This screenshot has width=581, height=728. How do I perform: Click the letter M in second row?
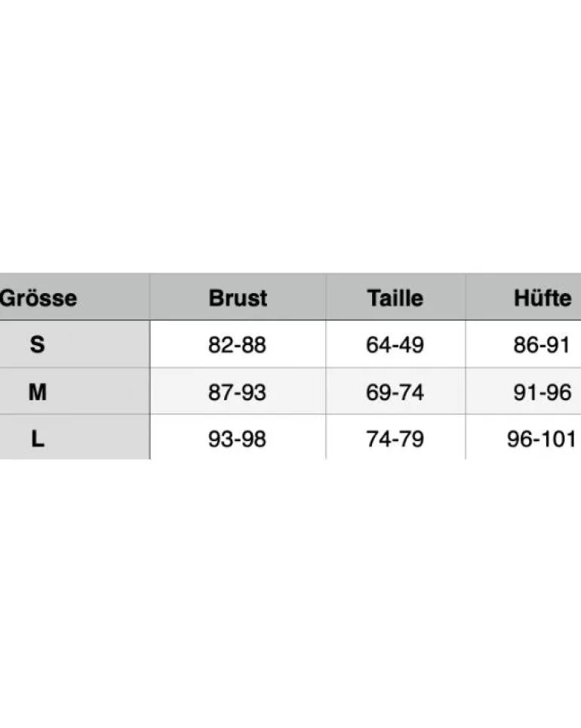point(38,392)
